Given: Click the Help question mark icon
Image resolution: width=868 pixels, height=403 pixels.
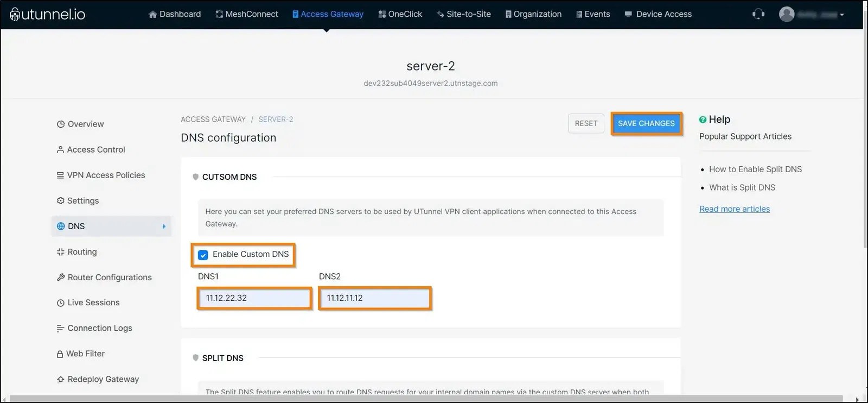Looking at the screenshot, I should coord(703,119).
